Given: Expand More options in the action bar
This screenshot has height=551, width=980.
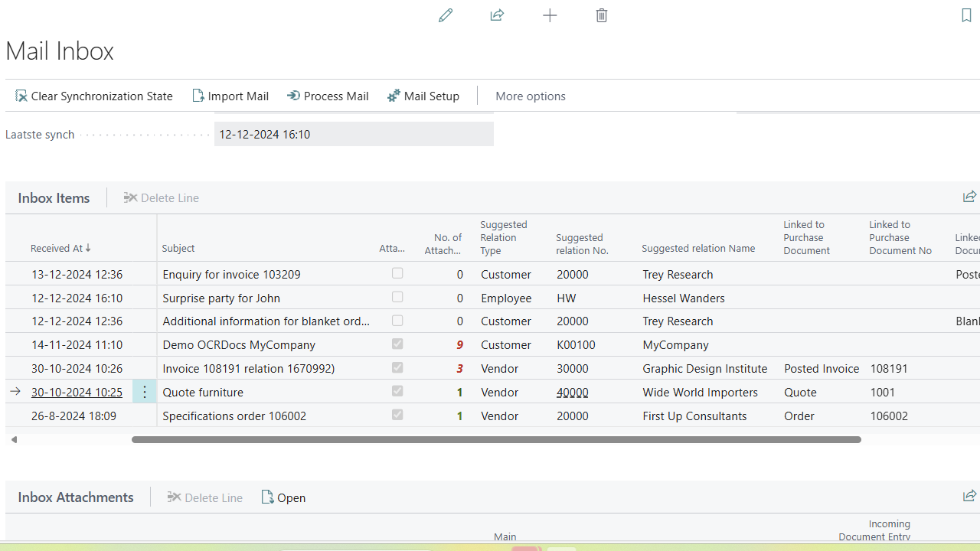Looking at the screenshot, I should [531, 96].
